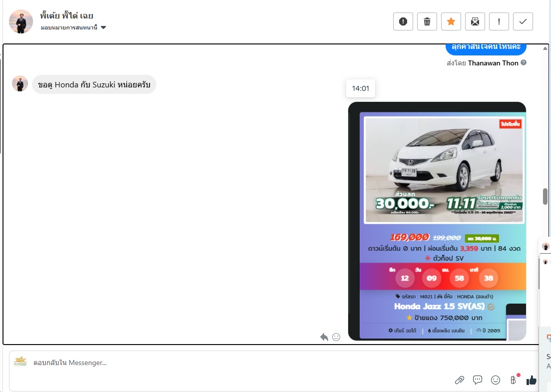Mark conversation unread with envelope icon
Viewport: 551px width, 392px height.
475,21
